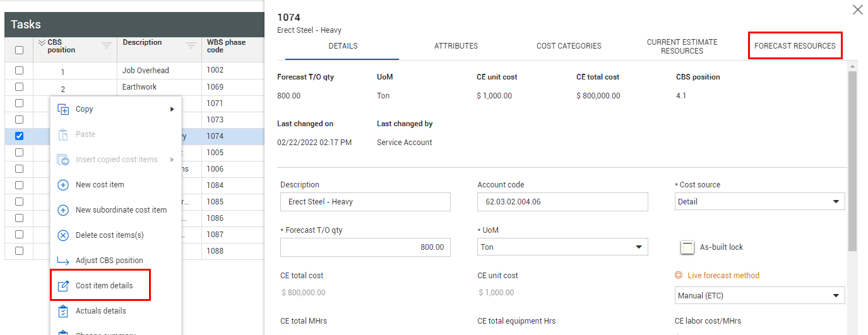Click the New subordinate cost item icon

point(63,210)
